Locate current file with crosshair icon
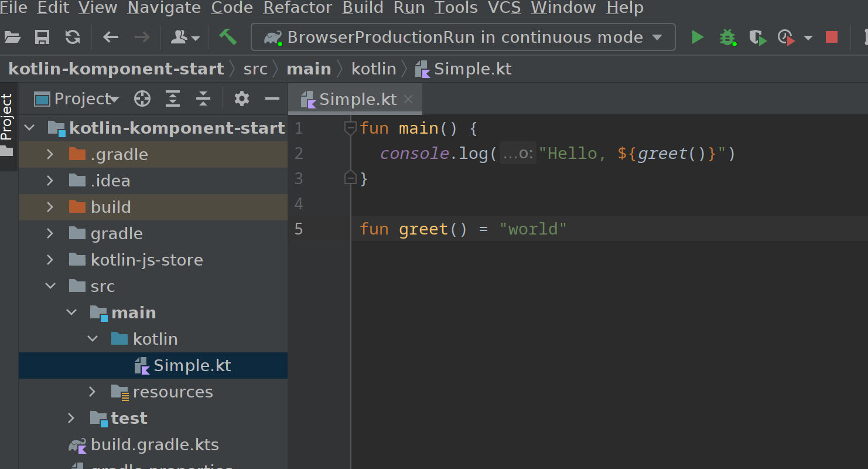Viewport: 868px width, 469px height. 142,99
